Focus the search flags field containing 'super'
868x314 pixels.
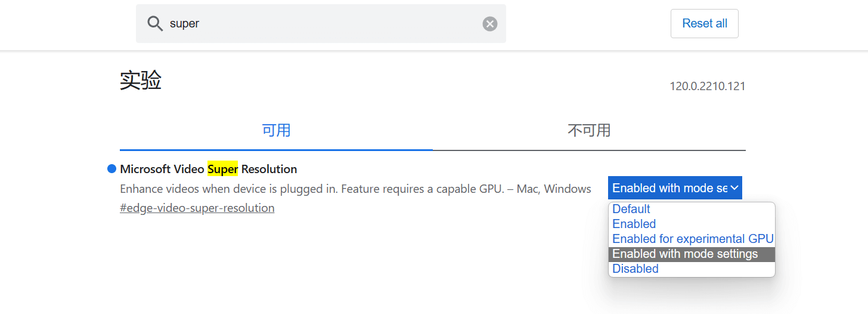pos(322,24)
